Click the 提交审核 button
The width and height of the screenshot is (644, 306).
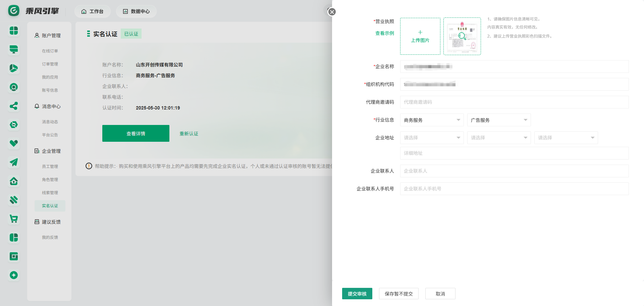(x=357, y=294)
